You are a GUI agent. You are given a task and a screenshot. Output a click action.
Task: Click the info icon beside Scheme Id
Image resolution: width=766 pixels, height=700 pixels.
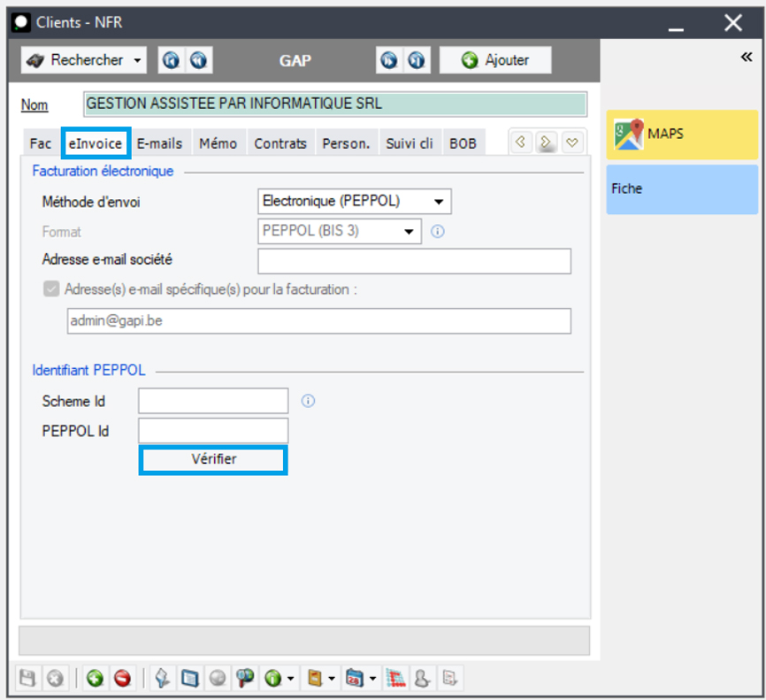tap(308, 401)
